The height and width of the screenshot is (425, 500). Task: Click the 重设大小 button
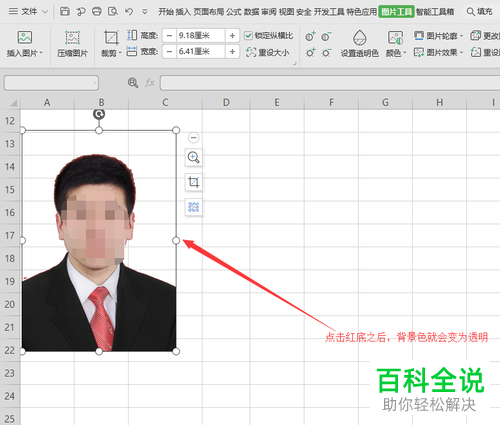coord(267,52)
